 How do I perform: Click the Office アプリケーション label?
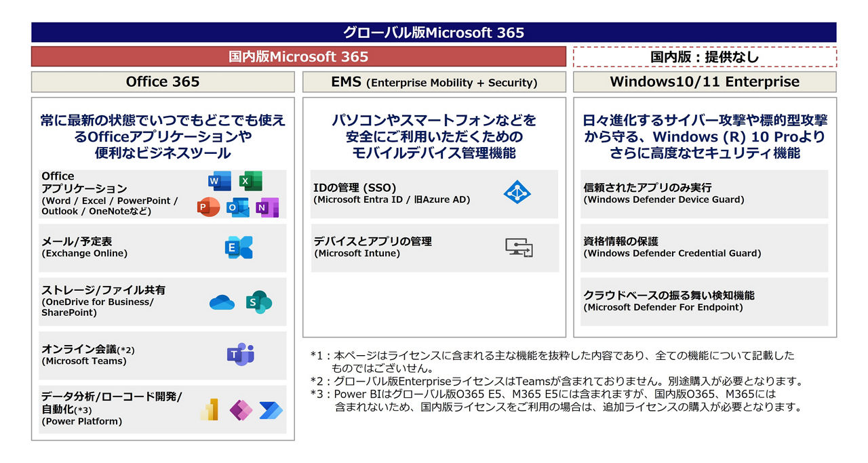84,182
